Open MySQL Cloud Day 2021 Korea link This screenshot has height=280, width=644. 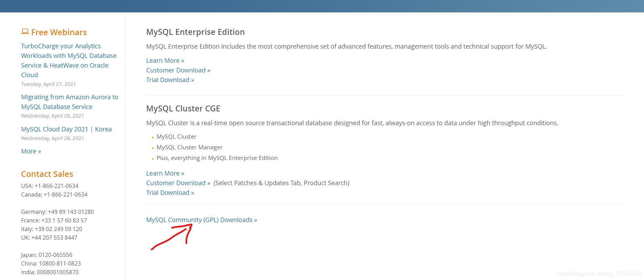66,129
